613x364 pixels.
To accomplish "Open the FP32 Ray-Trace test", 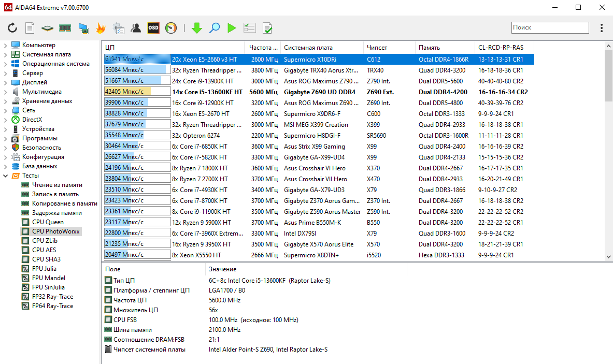I will coord(52,297).
